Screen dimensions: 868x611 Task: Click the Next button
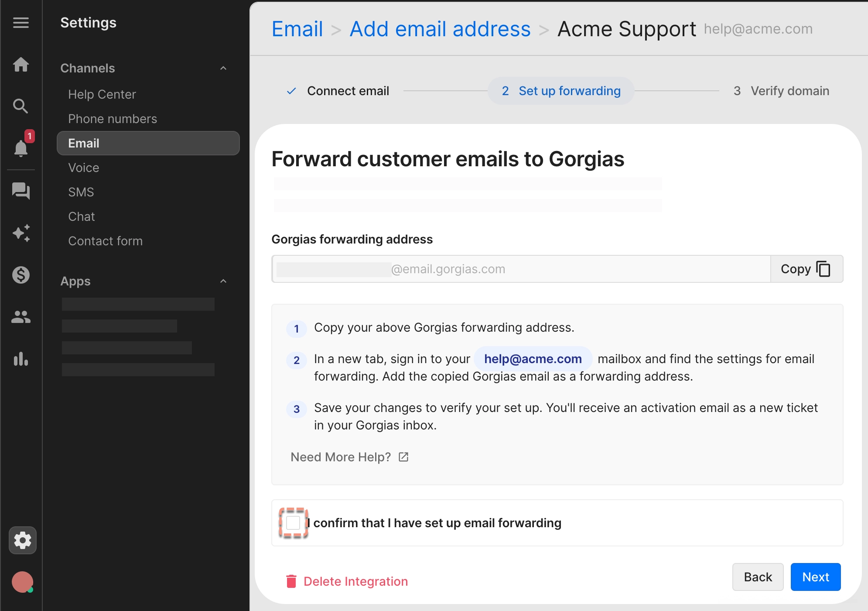point(816,577)
